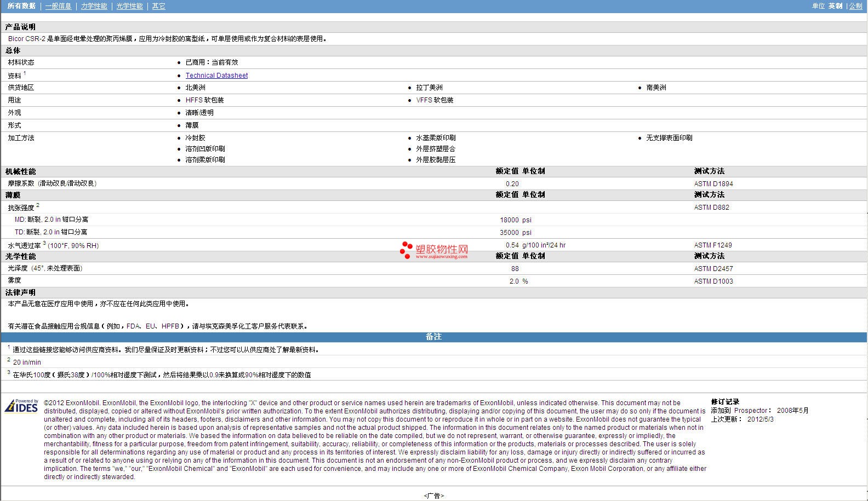Open the Technical Datasheet link
Viewport: 868px width, 501px height.
coord(216,76)
